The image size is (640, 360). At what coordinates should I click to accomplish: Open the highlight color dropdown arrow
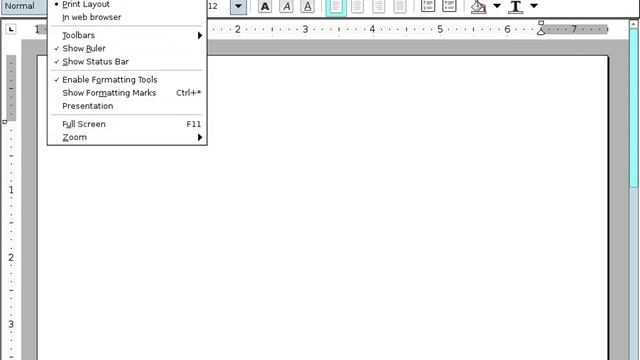click(497, 6)
